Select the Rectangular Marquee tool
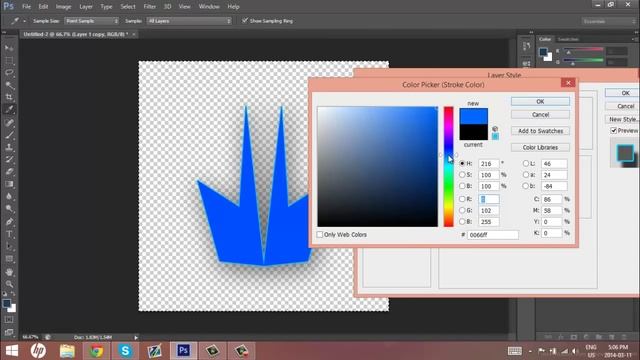The image size is (640, 360). pos(9,60)
